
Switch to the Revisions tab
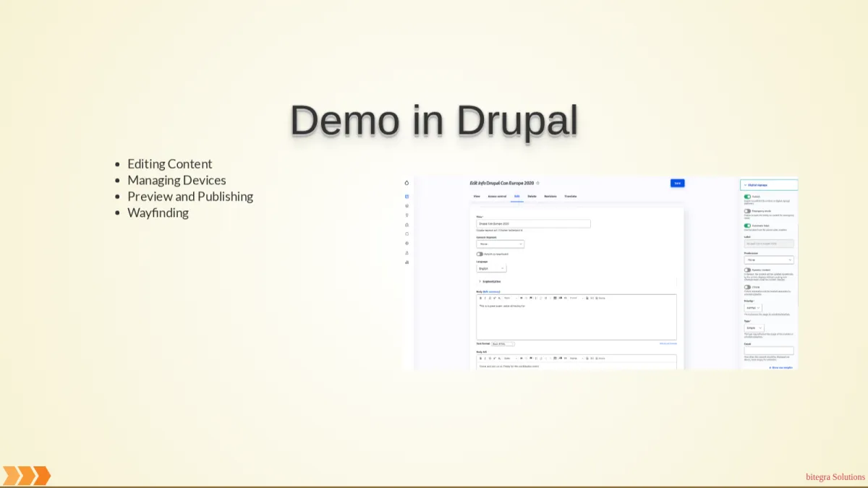pos(550,196)
